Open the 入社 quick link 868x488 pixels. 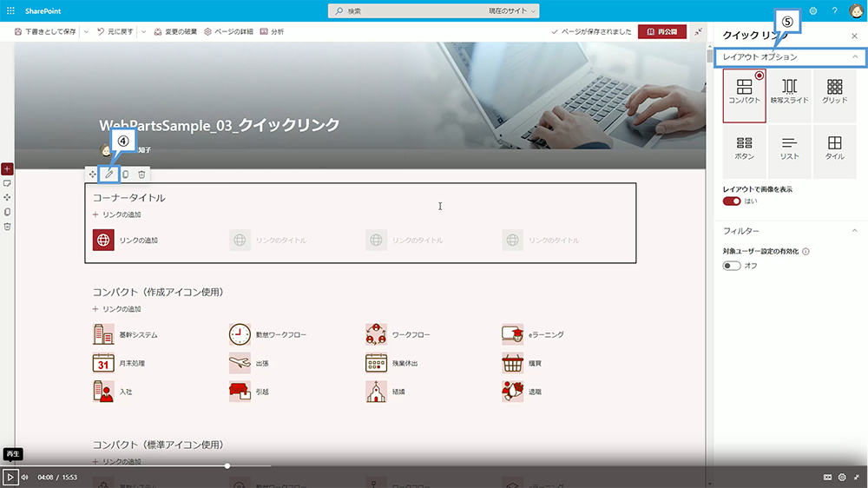(113, 392)
